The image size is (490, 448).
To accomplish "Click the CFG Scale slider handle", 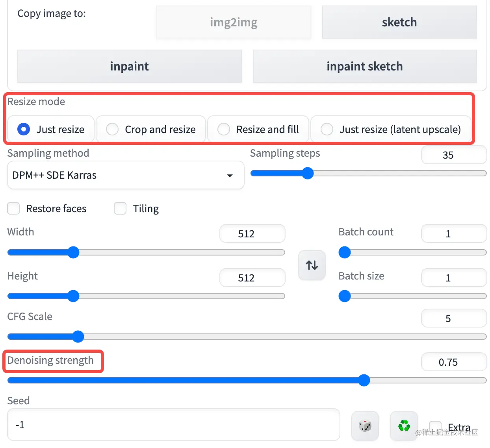I will point(78,337).
